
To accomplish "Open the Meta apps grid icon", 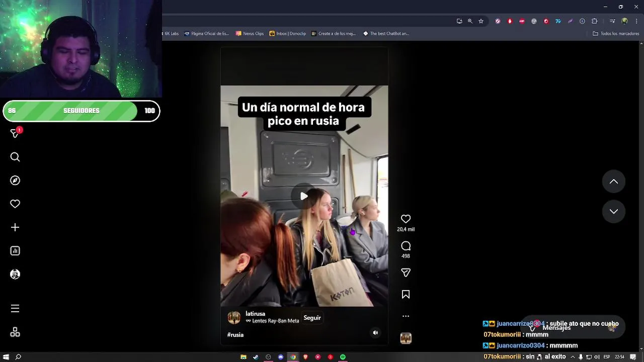I will (15, 332).
